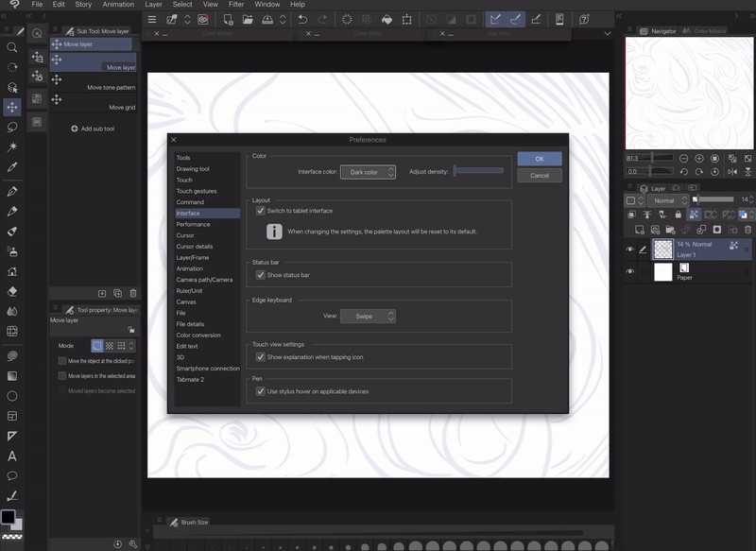Open the layer blending mode Normal dropdown
The image size is (756, 551).
(x=669, y=200)
